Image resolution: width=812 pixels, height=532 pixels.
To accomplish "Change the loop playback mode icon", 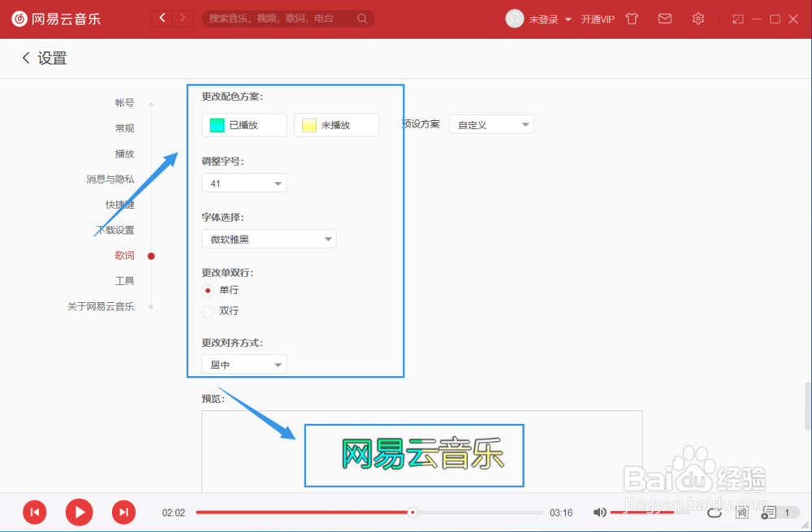I will click(x=715, y=513).
